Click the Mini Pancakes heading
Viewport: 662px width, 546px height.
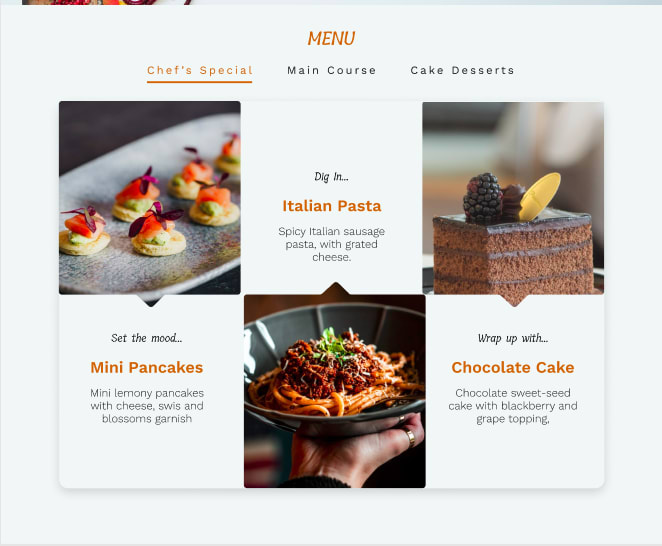(x=147, y=367)
